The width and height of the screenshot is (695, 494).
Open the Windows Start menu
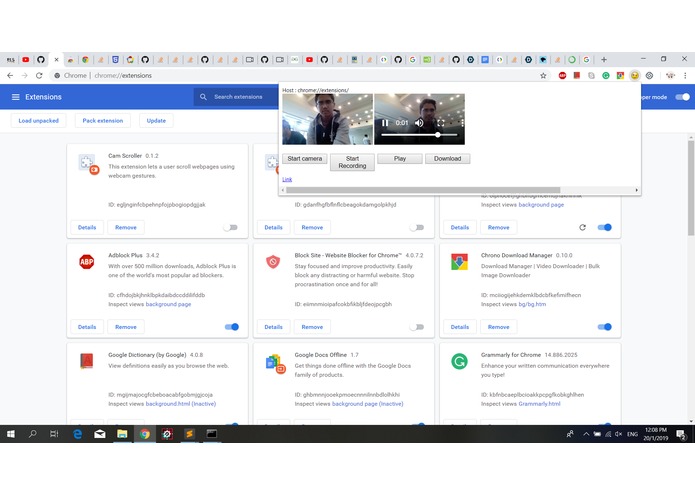click(x=11, y=434)
